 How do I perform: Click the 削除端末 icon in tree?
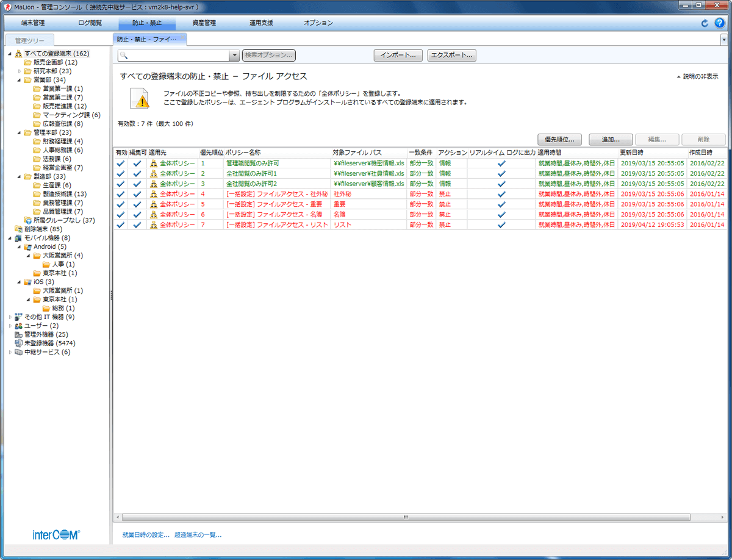point(18,229)
